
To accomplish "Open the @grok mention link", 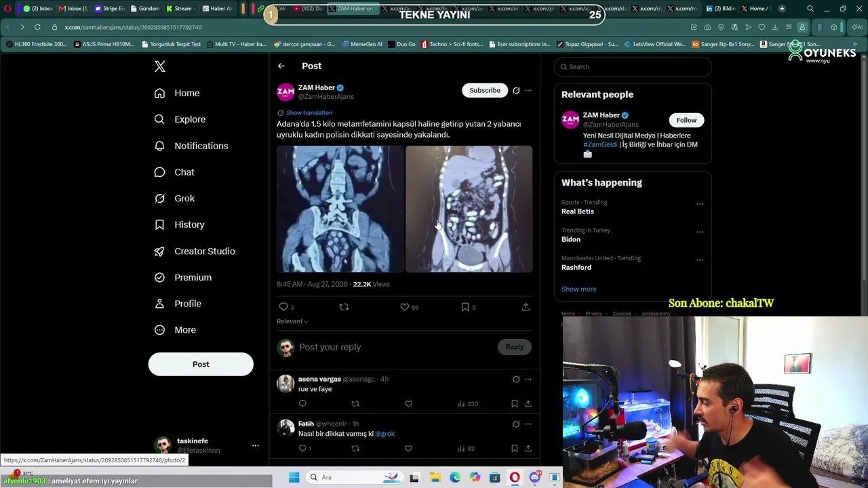I will pyautogui.click(x=385, y=434).
